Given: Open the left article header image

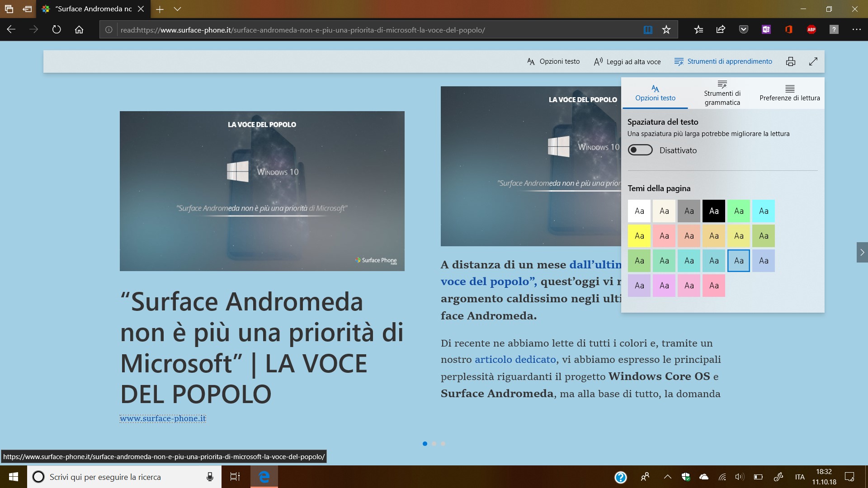Looking at the screenshot, I should pyautogui.click(x=262, y=191).
